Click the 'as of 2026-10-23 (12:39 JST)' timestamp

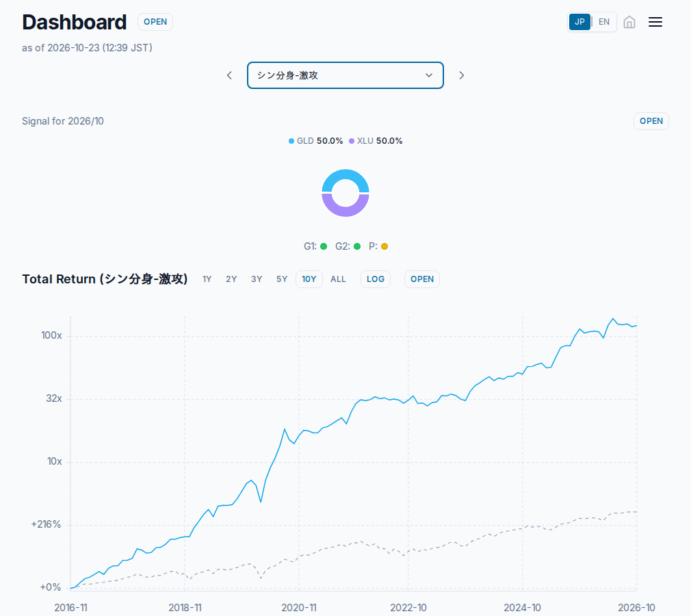click(88, 48)
